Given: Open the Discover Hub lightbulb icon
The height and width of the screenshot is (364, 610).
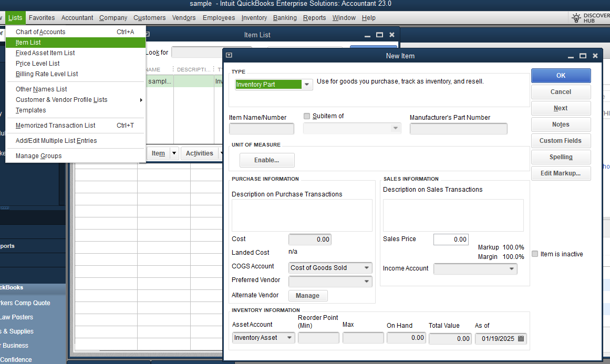Looking at the screenshot, I should tap(576, 18).
